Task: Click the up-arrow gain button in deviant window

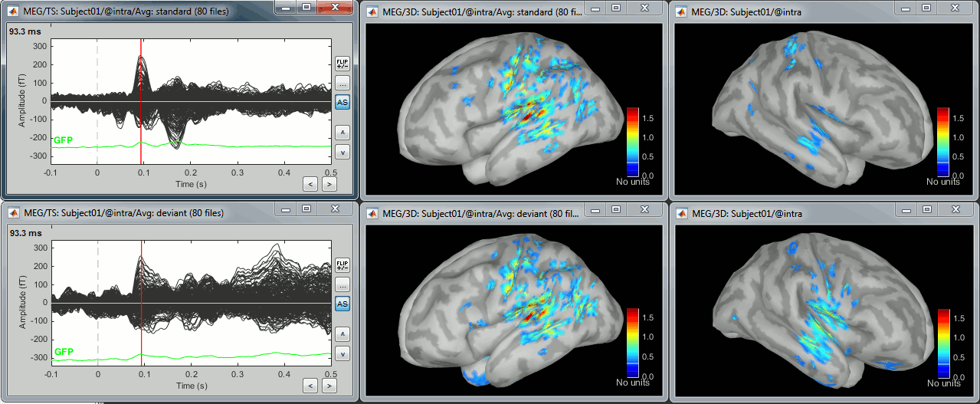Action: click(x=343, y=333)
